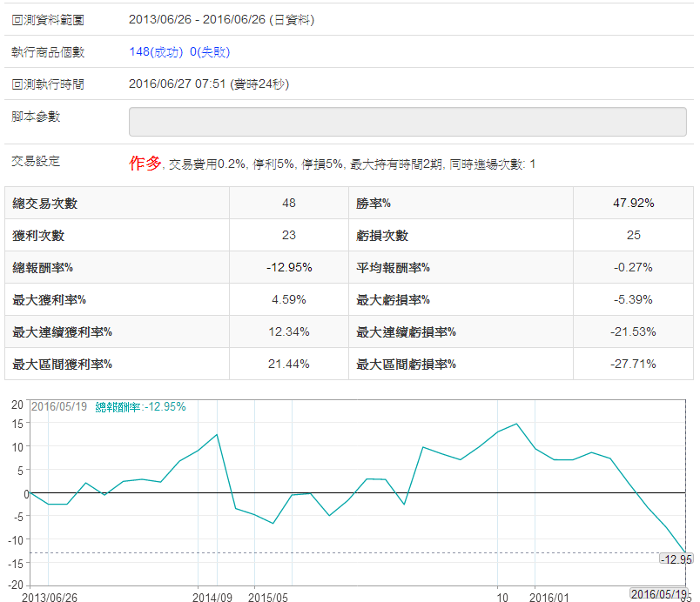Open the 0(失敗) failed items link

coord(210,52)
